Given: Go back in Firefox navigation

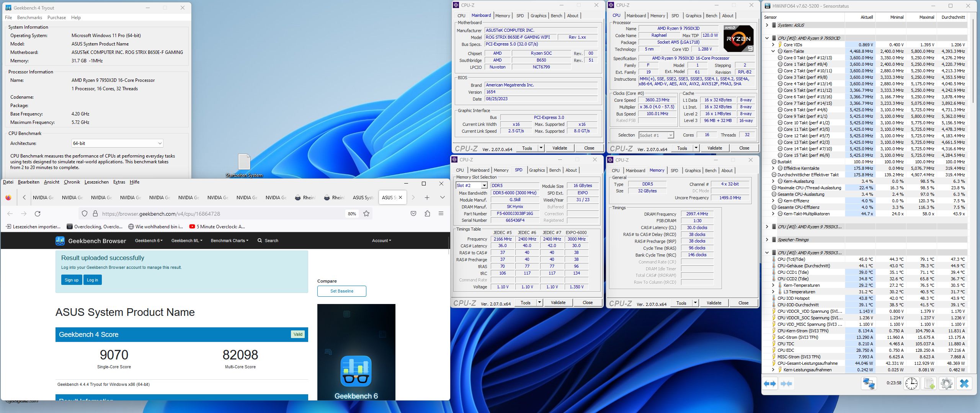Looking at the screenshot, I should pyautogui.click(x=10, y=214).
